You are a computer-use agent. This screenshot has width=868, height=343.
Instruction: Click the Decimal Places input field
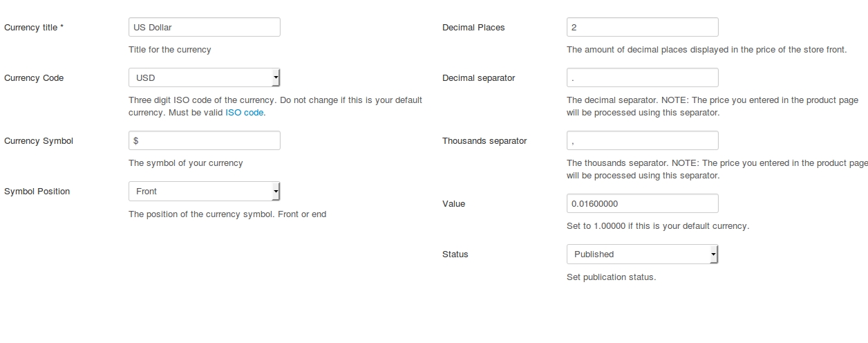(642, 27)
